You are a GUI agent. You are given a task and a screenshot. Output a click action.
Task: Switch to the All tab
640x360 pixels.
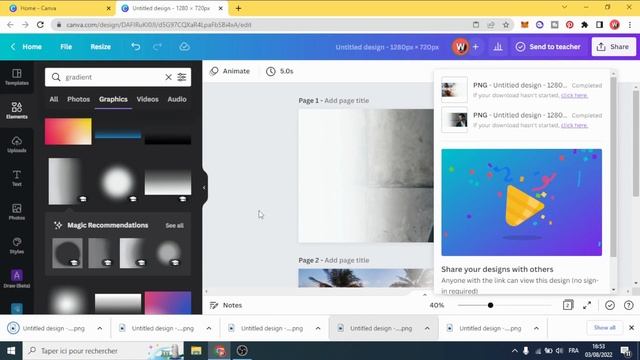point(53,99)
